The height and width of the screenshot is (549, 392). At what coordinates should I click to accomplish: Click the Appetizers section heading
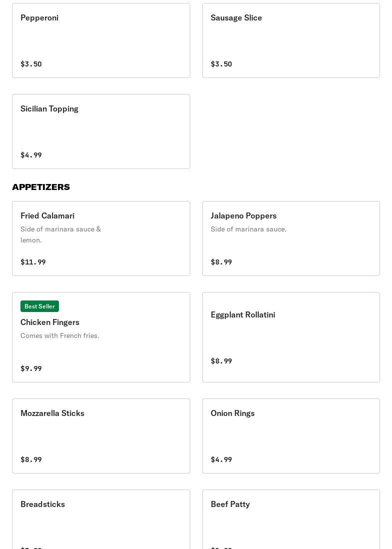coord(41,187)
